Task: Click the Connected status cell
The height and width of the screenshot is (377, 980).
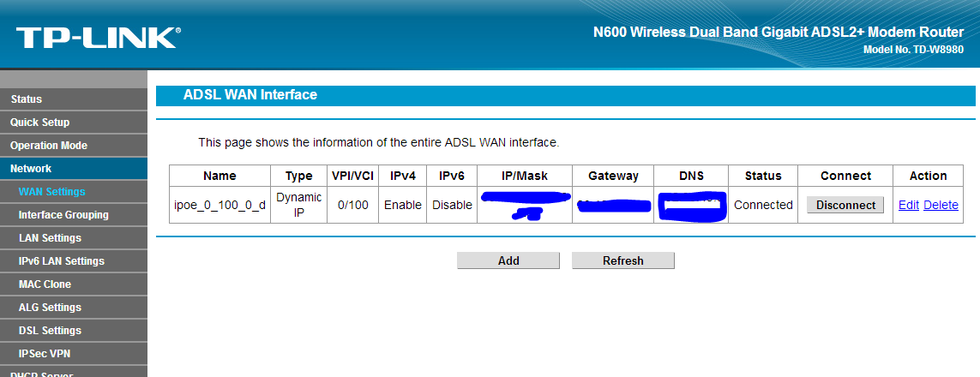Action: (763, 205)
